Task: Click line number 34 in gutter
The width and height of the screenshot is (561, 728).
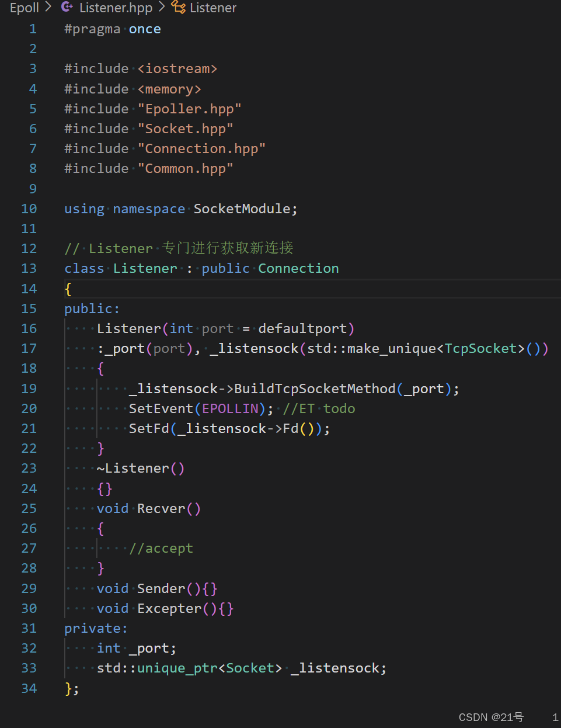Action: (x=29, y=688)
